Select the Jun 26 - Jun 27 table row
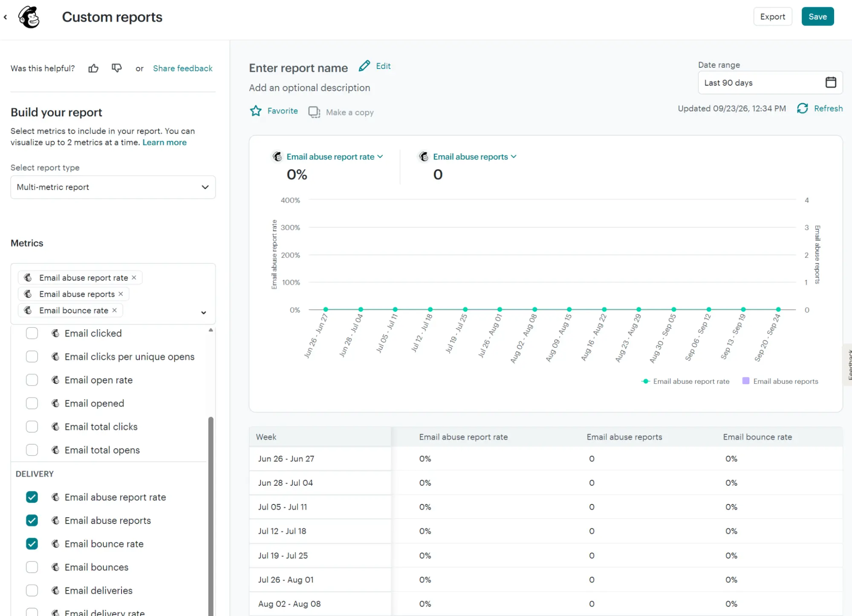 546,458
